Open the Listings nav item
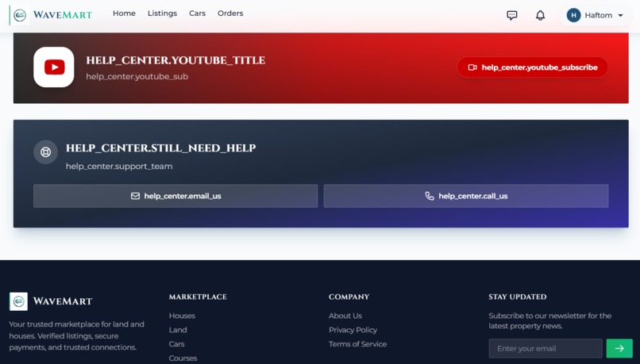640x364 pixels. [162, 13]
